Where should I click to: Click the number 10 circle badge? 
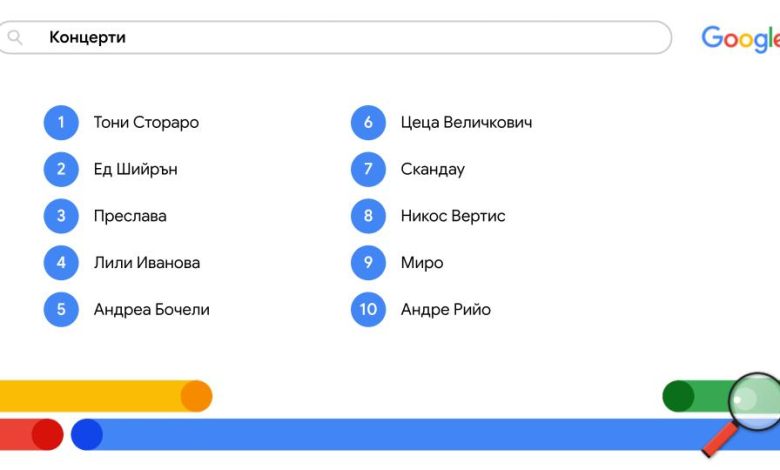tap(368, 309)
